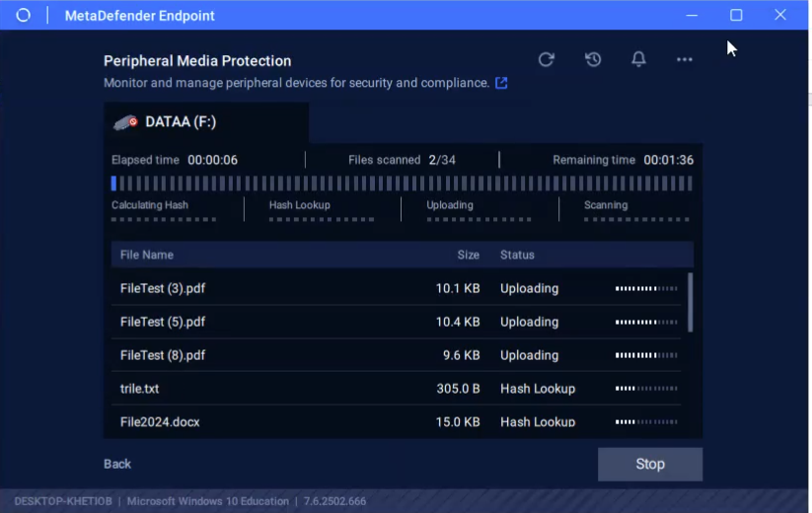812x513 pixels.
Task: Click Uploading status of FileTest (5).pdf
Action: 529,322
